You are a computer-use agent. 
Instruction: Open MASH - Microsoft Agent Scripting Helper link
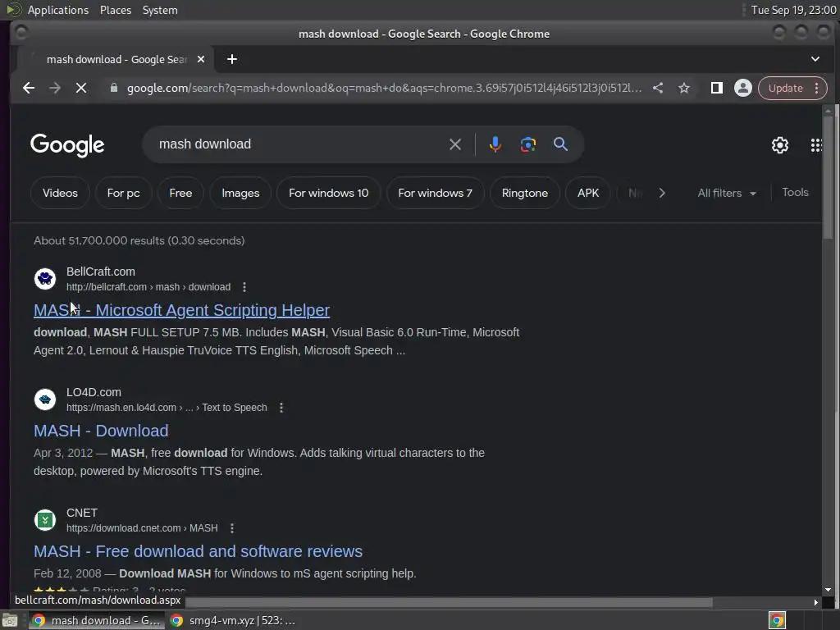click(181, 310)
